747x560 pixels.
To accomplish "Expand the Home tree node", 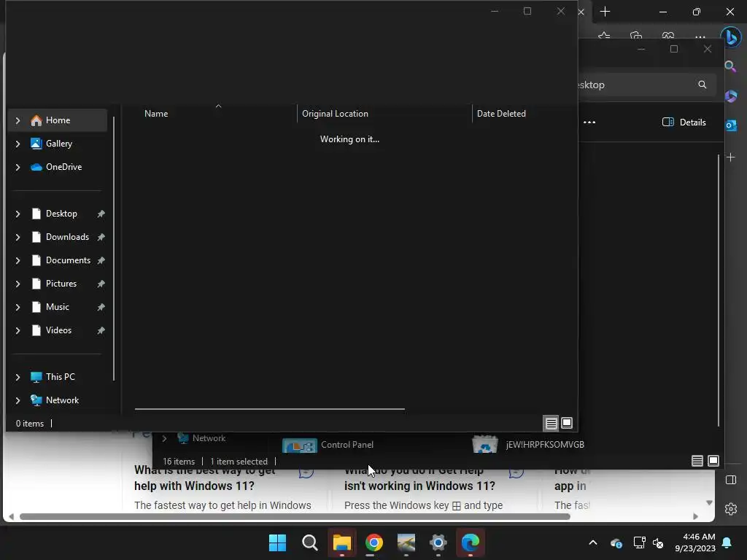I will (x=18, y=120).
